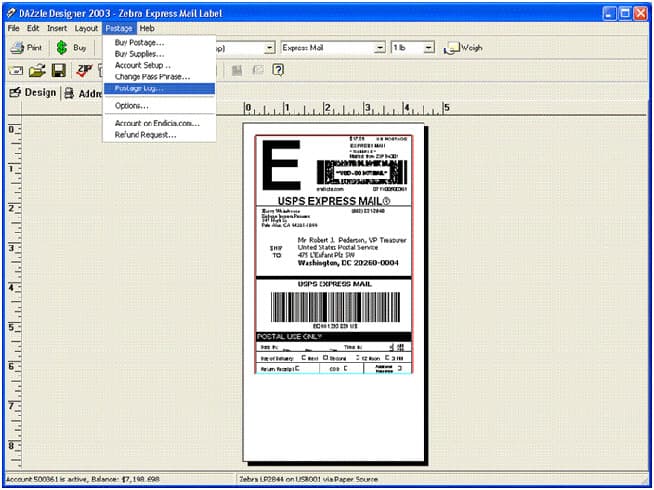
Task: Select Postage Log from Postage menu
Action: coord(159,88)
